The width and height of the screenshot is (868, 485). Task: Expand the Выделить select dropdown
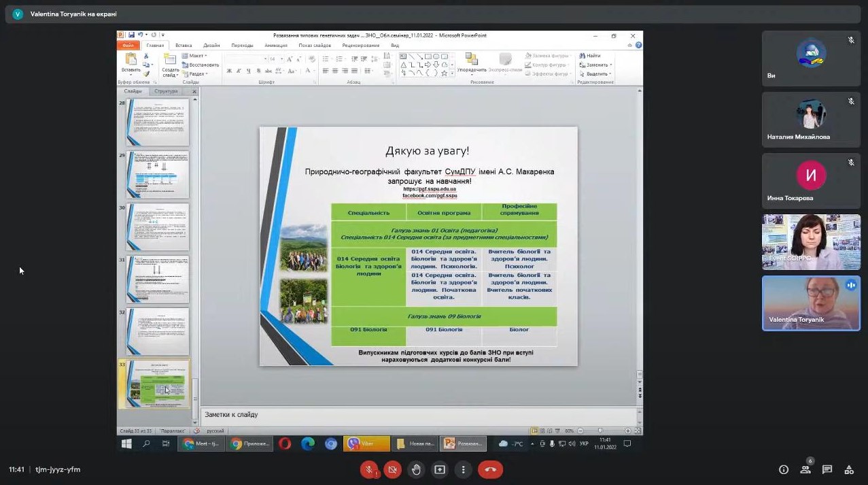pos(595,73)
